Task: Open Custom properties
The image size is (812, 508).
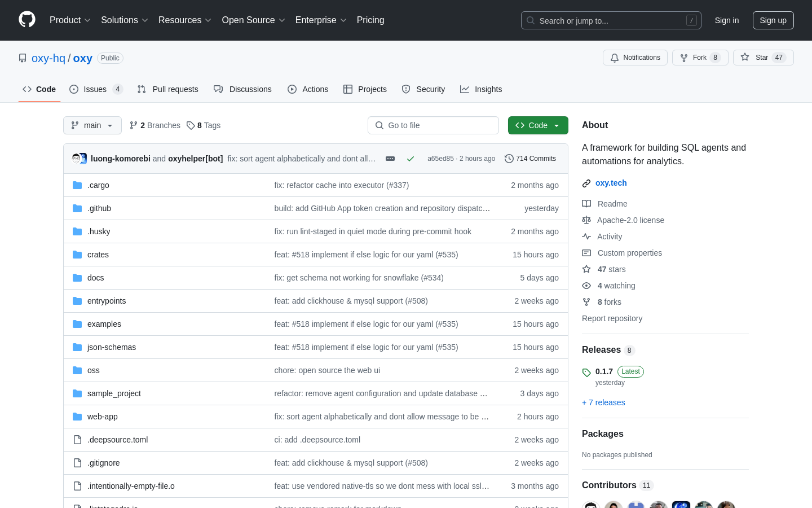Action: 622,253
